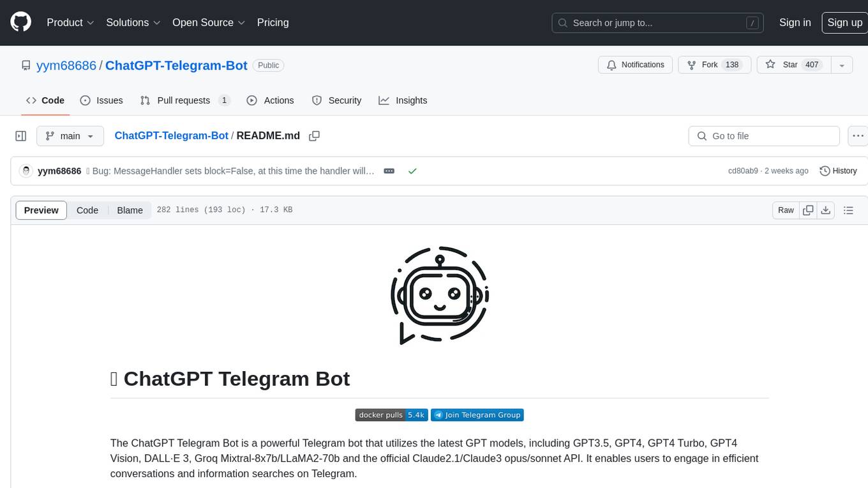Expand the file tree side panel
Screen dimensions: 868x488
click(x=20, y=136)
